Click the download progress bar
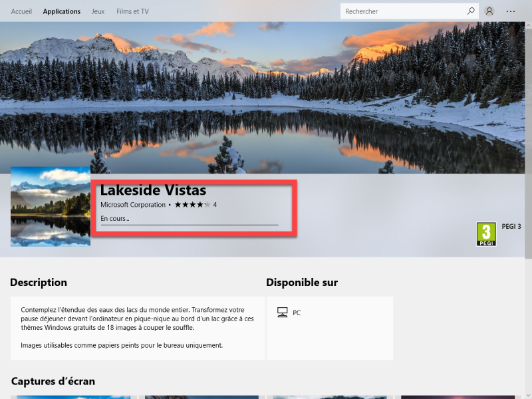532x399 pixels. click(190, 225)
